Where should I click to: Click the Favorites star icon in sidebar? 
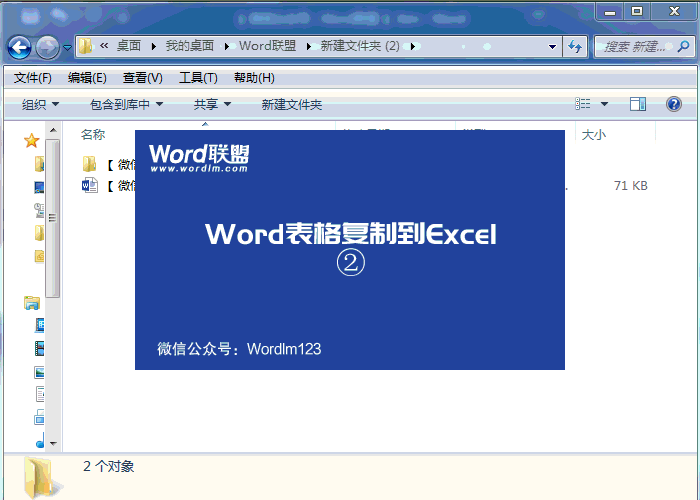point(32,141)
